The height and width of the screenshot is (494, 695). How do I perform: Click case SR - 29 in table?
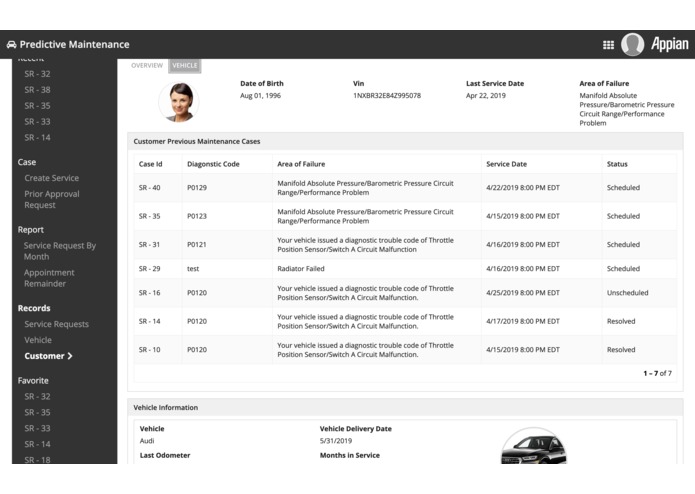(x=149, y=269)
